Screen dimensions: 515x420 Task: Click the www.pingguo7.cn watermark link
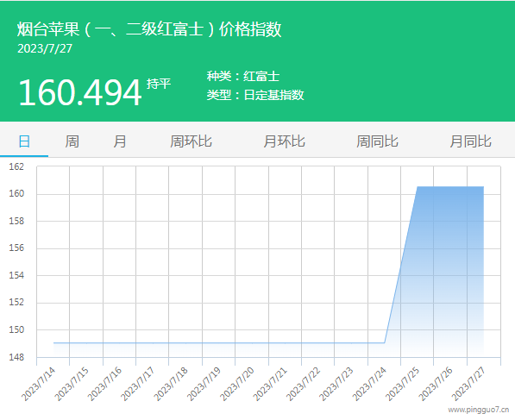coord(478,410)
